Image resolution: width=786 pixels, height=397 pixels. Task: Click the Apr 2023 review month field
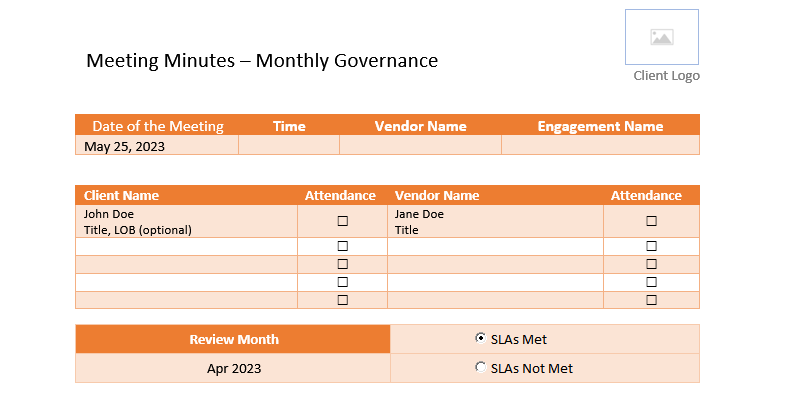(233, 368)
